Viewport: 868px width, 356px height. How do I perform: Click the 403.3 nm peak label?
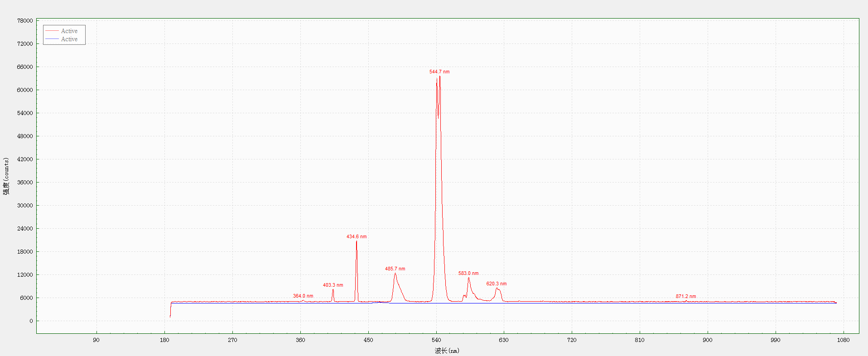coord(333,285)
